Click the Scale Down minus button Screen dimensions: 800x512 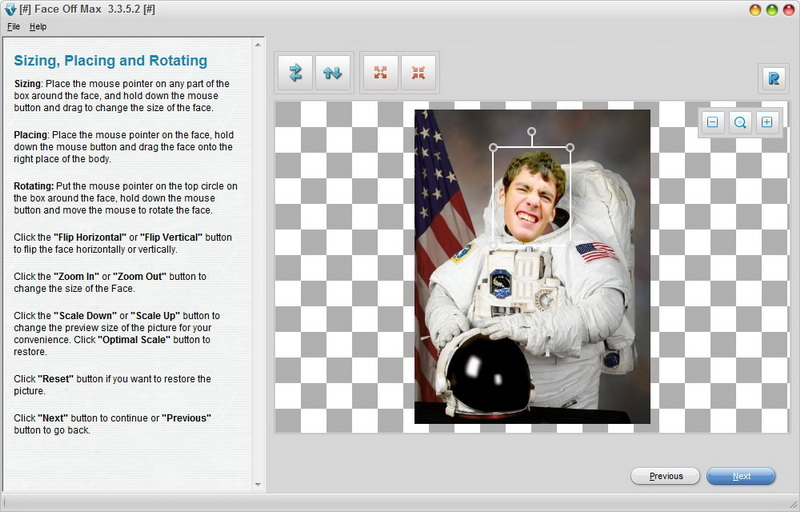(x=712, y=123)
